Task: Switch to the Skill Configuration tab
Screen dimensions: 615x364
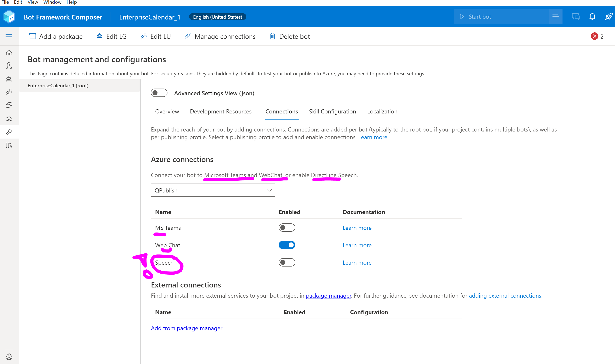Action: [332, 111]
